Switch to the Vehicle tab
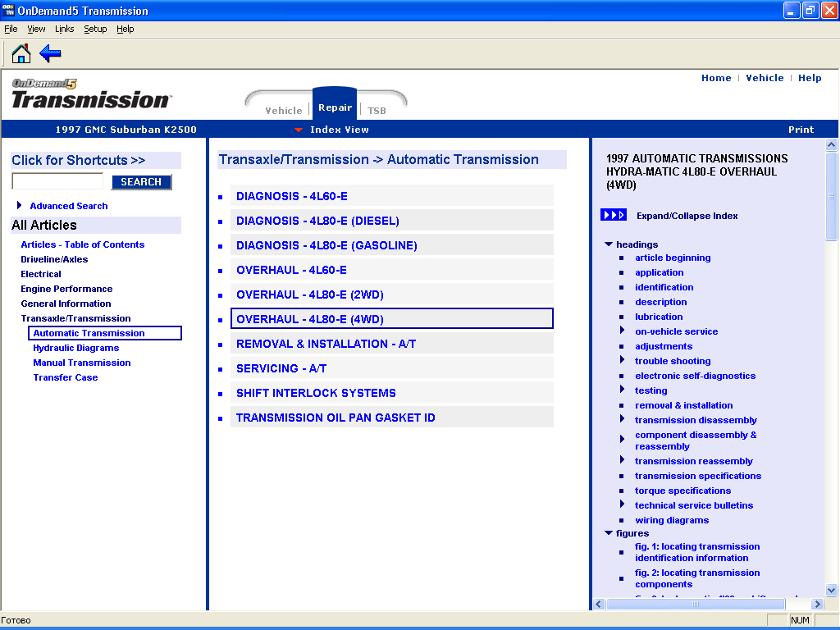The height and width of the screenshot is (630, 840). [x=283, y=111]
